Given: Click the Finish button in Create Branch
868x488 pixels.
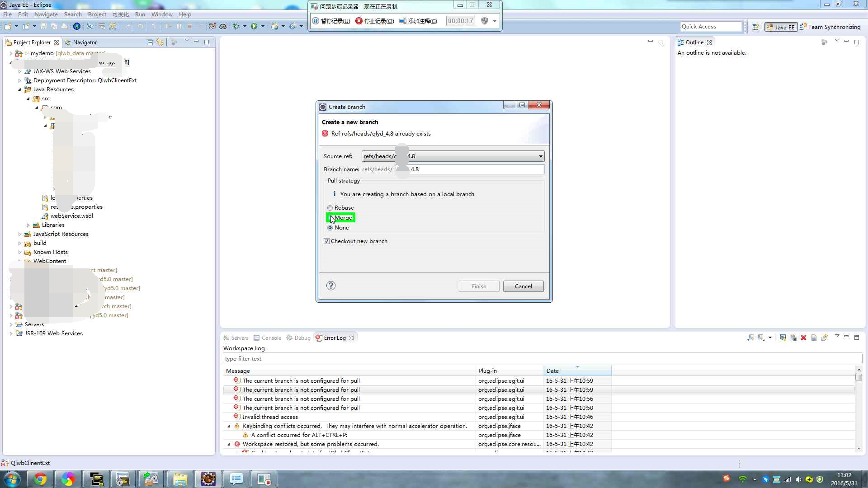Looking at the screenshot, I should (x=479, y=286).
